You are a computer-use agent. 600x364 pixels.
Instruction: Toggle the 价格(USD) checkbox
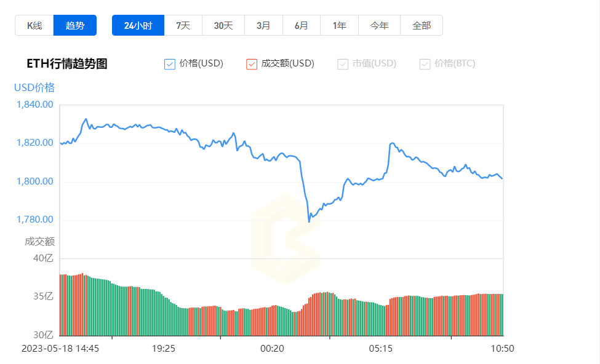(170, 64)
